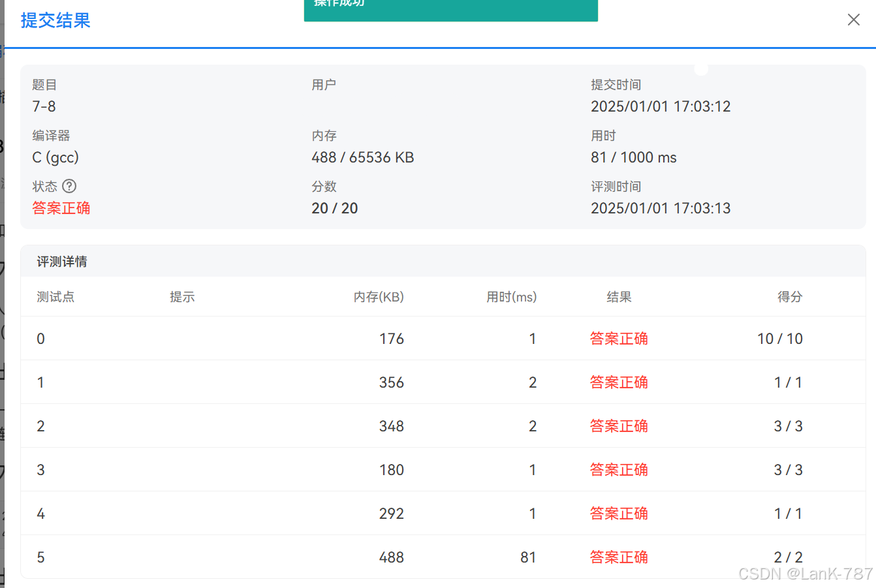This screenshot has width=876, height=588.
Task: Click the 答案正确 result for test point 4
Action: click(618, 513)
